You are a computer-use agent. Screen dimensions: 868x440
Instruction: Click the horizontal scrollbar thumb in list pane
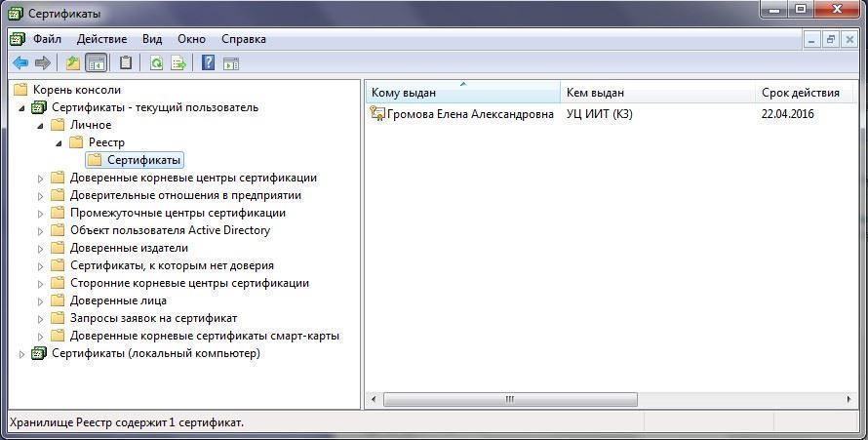point(509,400)
